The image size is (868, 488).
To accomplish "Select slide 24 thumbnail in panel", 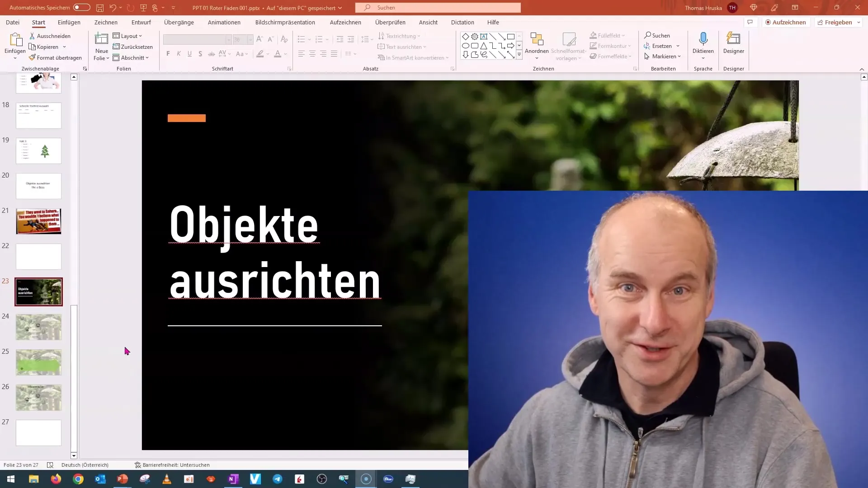I will coord(38,327).
